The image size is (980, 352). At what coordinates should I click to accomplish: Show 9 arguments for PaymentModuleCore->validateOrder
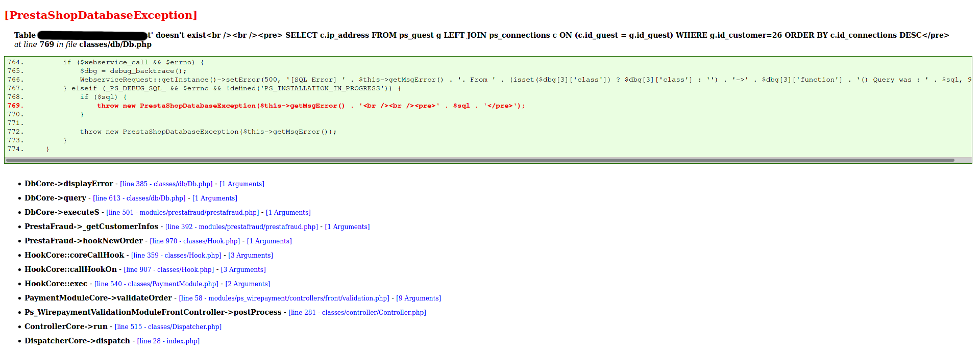pos(419,298)
